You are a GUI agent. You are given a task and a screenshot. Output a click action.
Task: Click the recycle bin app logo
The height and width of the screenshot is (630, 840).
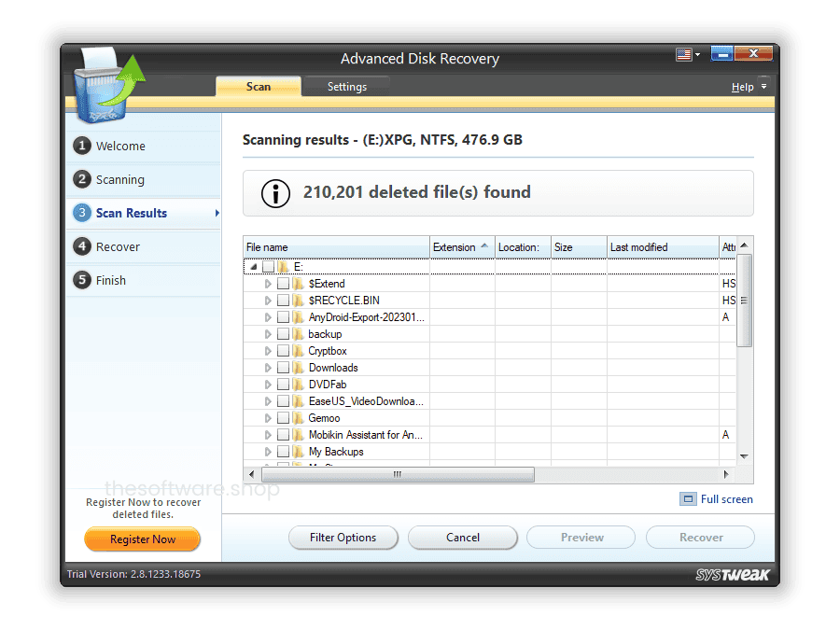tap(108, 85)
